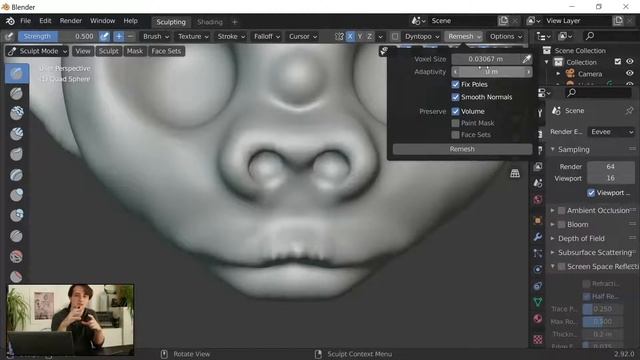This screenshot has height=360, width=640.
Task: Select the fifth sculpt brush in toolbar
Action: [x=16, y=154]
